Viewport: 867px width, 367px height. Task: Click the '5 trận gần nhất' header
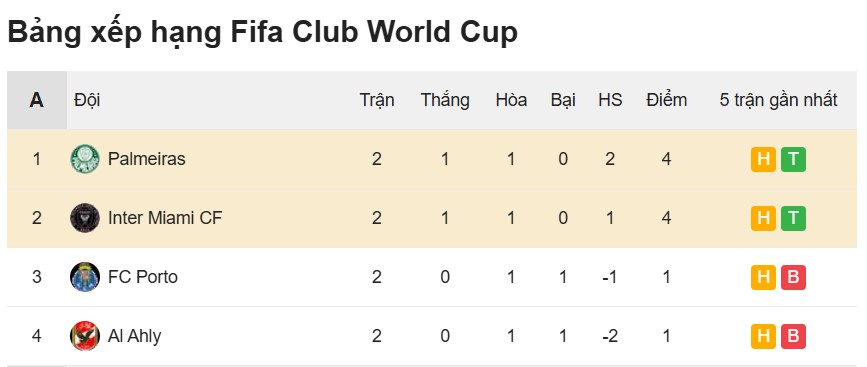779,100
